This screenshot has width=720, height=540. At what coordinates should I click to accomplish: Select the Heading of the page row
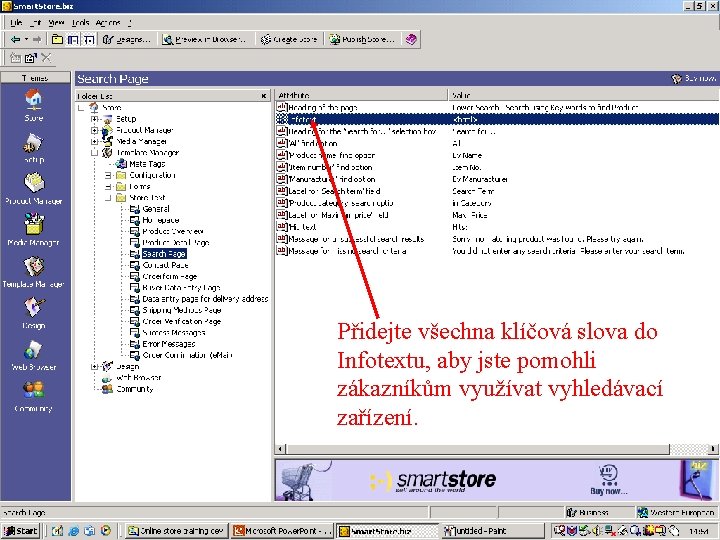[497, 107]
